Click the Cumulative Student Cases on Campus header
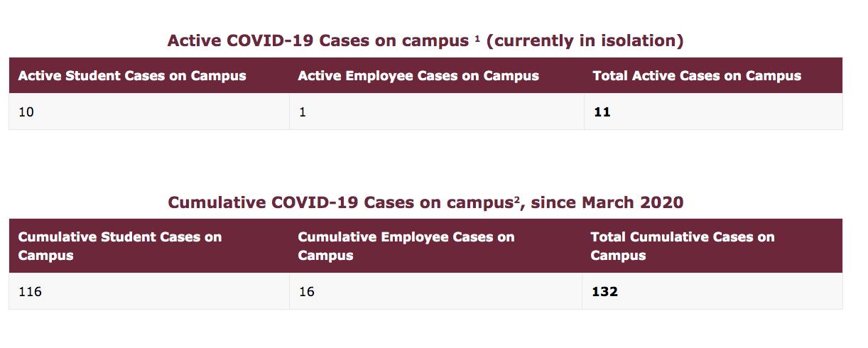Screen dimensions: 868x348 (x=119, y=246)
